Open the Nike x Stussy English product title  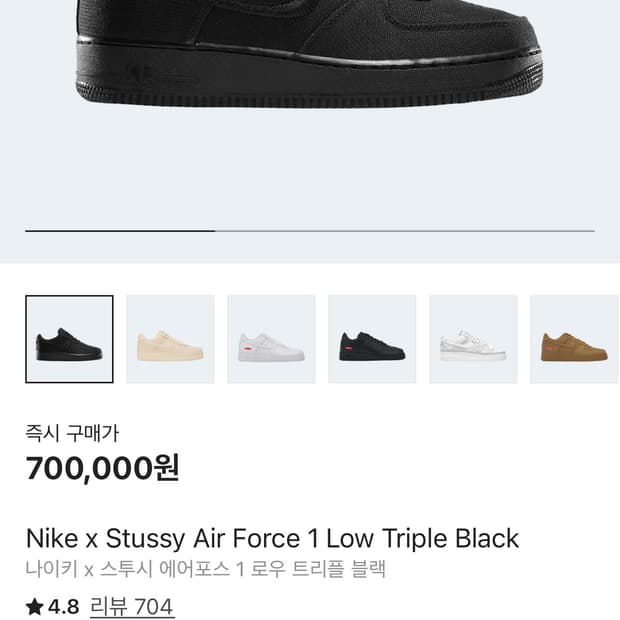(x=272, y=539)
